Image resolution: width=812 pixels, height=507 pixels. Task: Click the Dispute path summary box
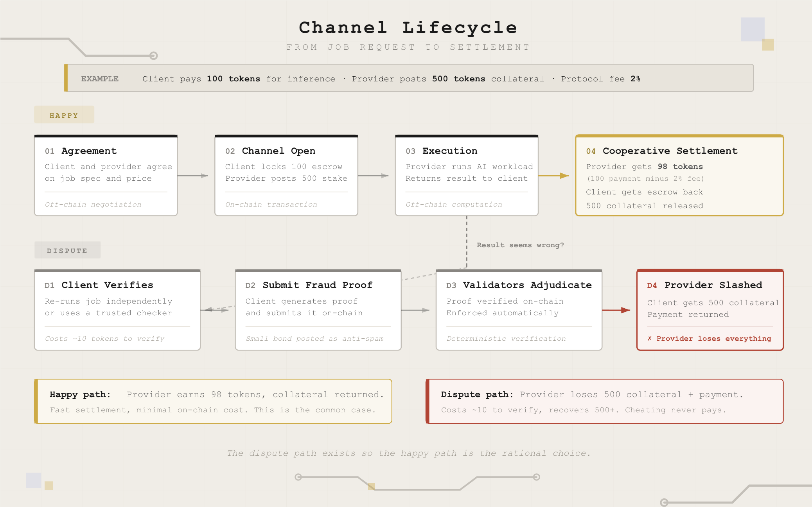[604, 401]
